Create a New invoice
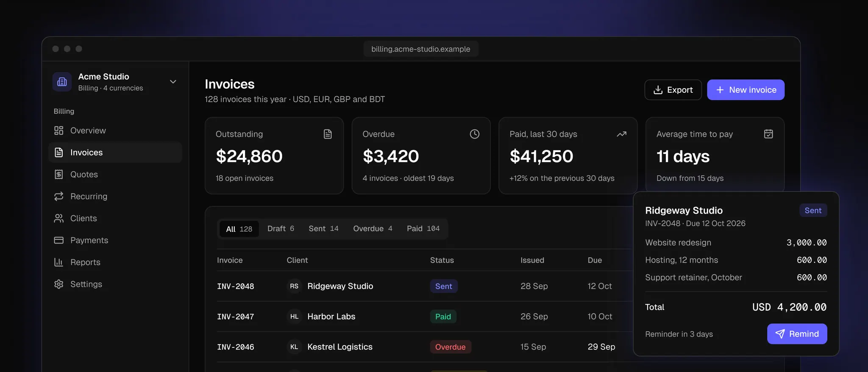This screenshot has height=372, width=868. [746, 90]
